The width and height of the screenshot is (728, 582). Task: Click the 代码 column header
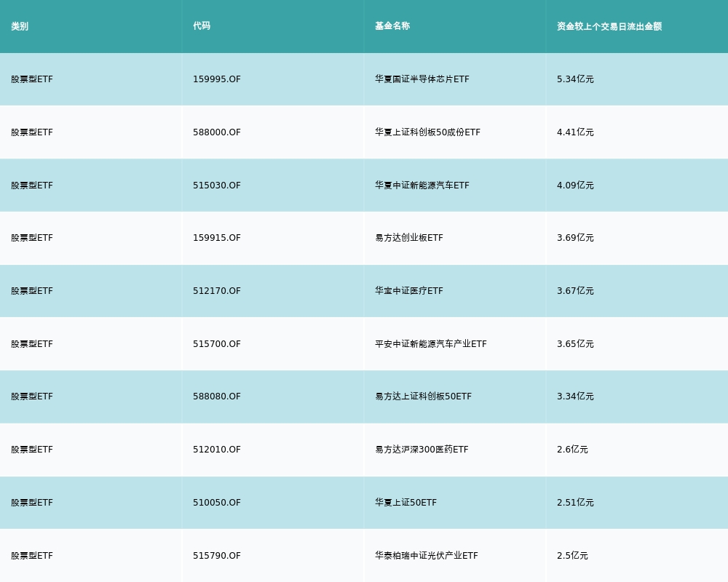202,26
